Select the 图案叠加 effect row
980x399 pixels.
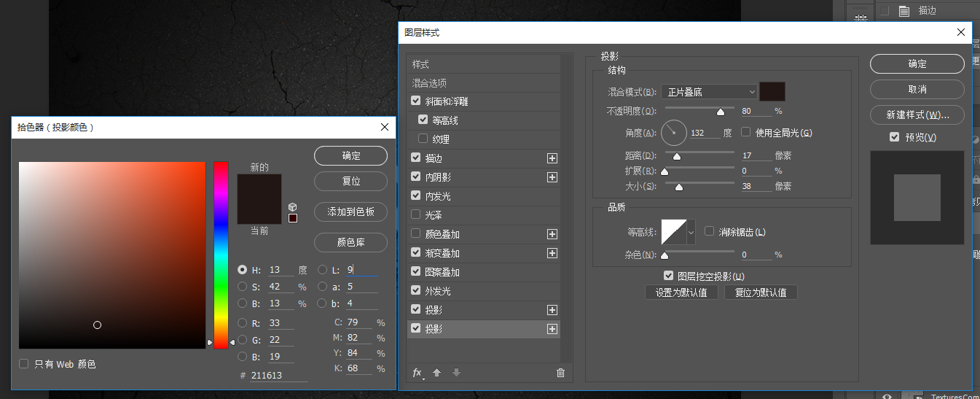(x=483, y=272)
